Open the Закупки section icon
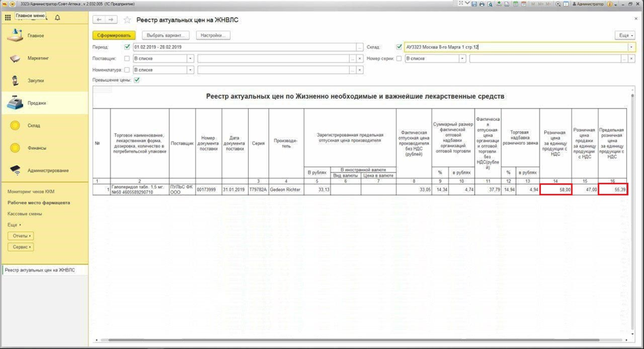This screenshot has height=349, width=644. click(15, 81)
